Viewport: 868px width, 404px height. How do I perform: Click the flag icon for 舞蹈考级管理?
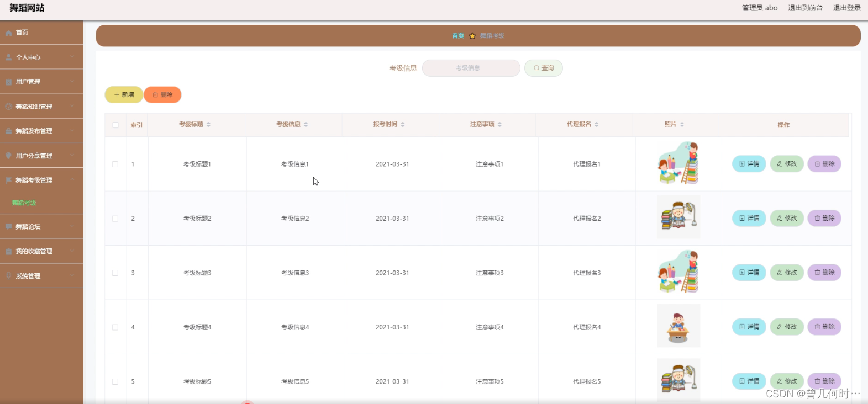[9, 180]
